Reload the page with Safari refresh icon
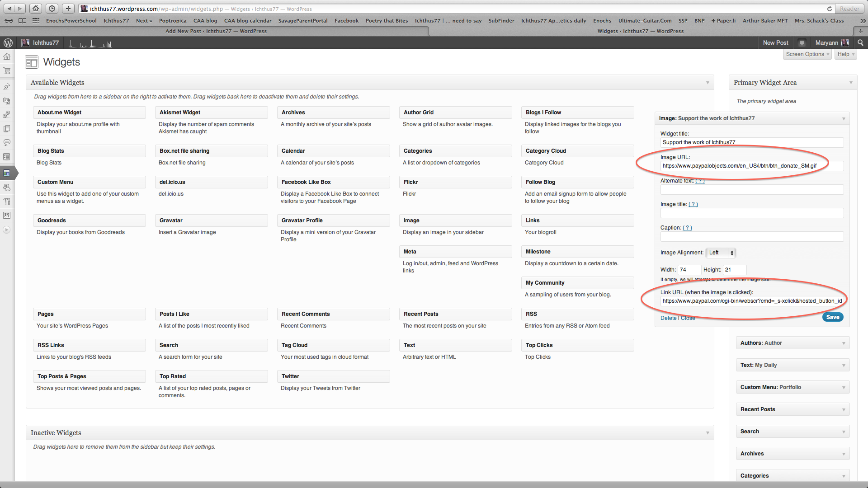 pos(829,9)
